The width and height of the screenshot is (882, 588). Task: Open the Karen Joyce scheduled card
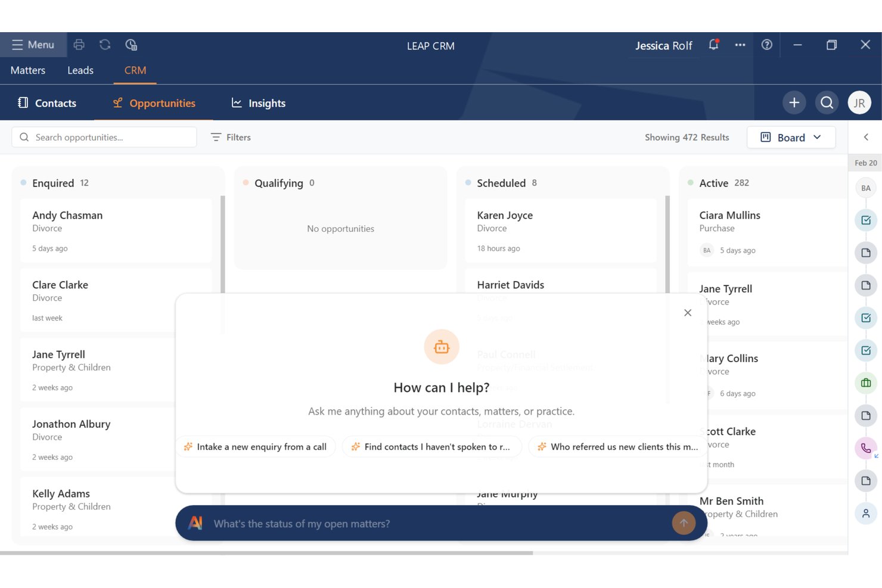point(561,231)
